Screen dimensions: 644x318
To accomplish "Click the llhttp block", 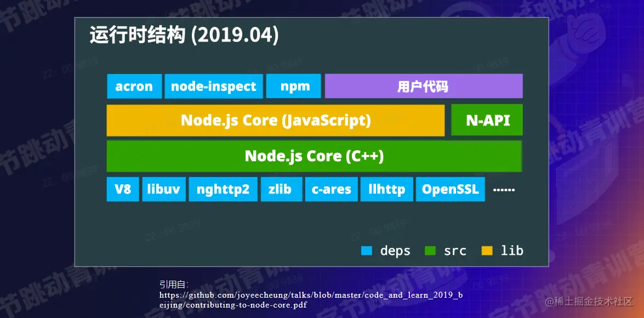I will click(386, 189).
